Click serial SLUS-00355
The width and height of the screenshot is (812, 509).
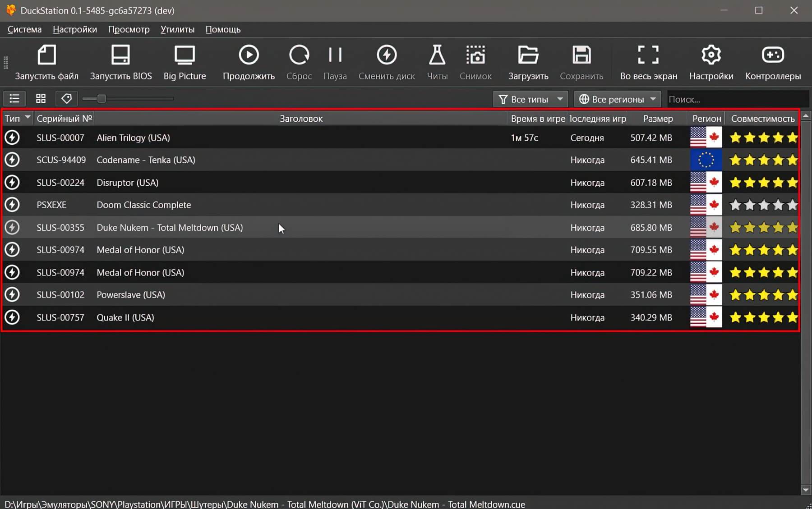click(x=60, y=228)
